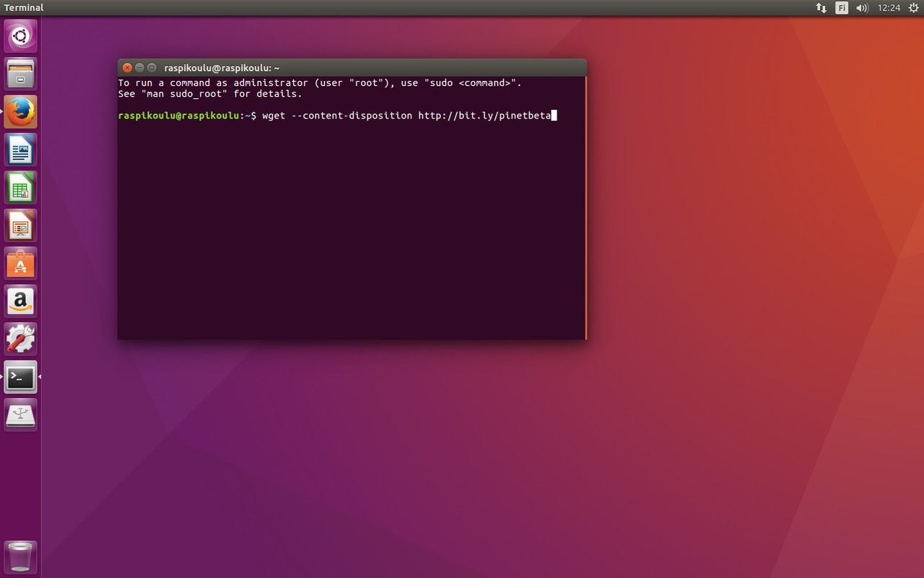The height and width of the screenshot is (578, 924).
Task: Launch Firefox web browser
Action: click(20, 111)
